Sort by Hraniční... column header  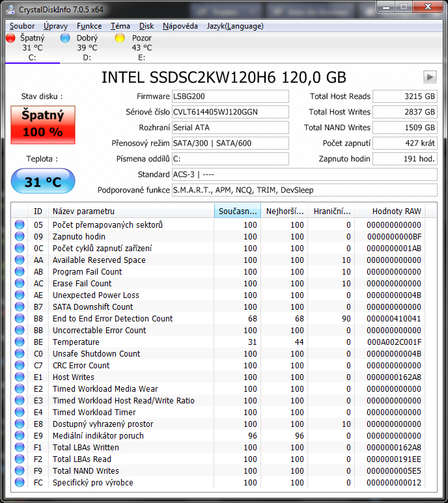331,211
